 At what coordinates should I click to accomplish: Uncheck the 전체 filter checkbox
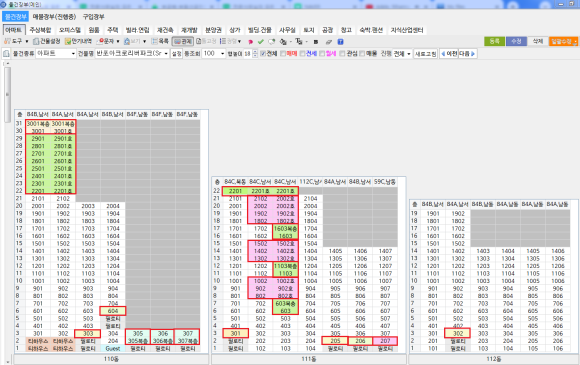263,54
